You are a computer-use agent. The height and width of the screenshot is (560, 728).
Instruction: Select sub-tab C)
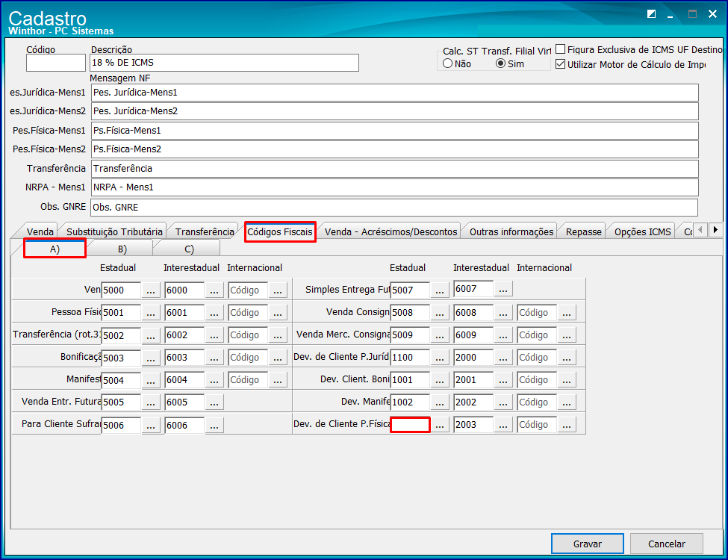[189, 249]
